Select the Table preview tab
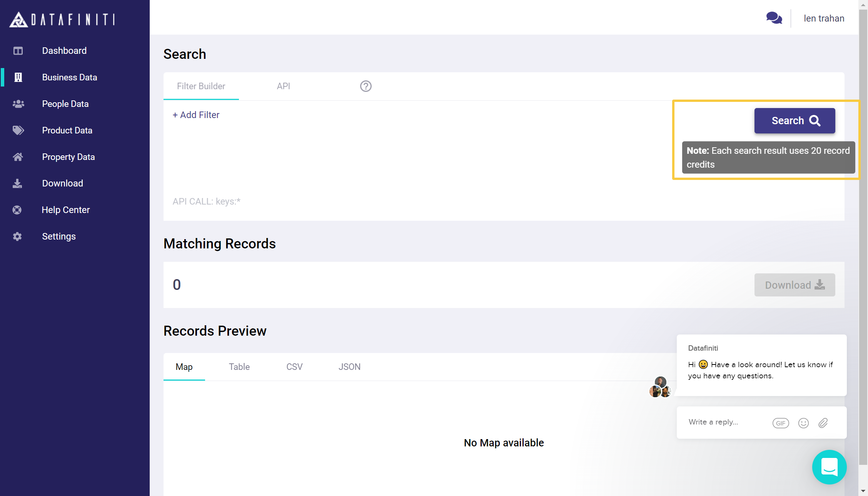 (239, 367)
